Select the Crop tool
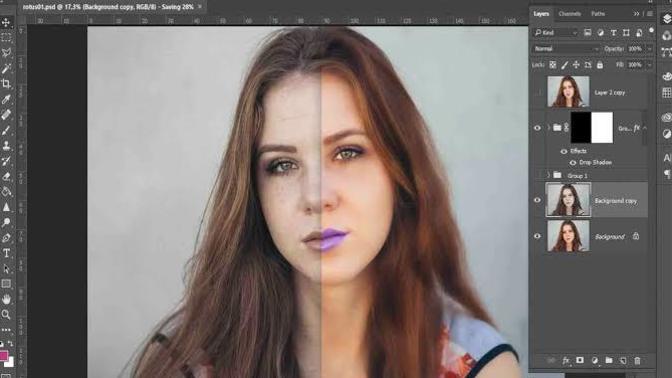The height and width of the screenshot is (378, 672). tap(6, 84)
